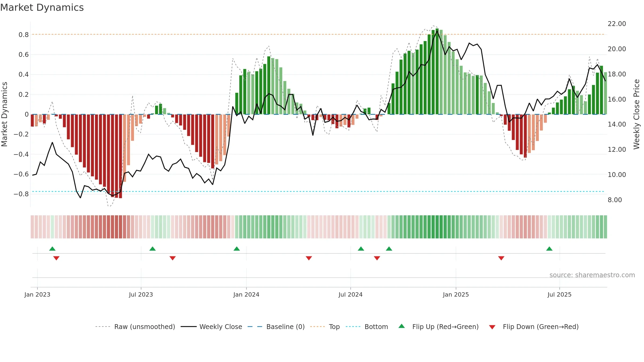Click the Jan 2023 x-axis label
This screenshot has width=644, height=362.
pyautogui.click(x=37, y=294)
